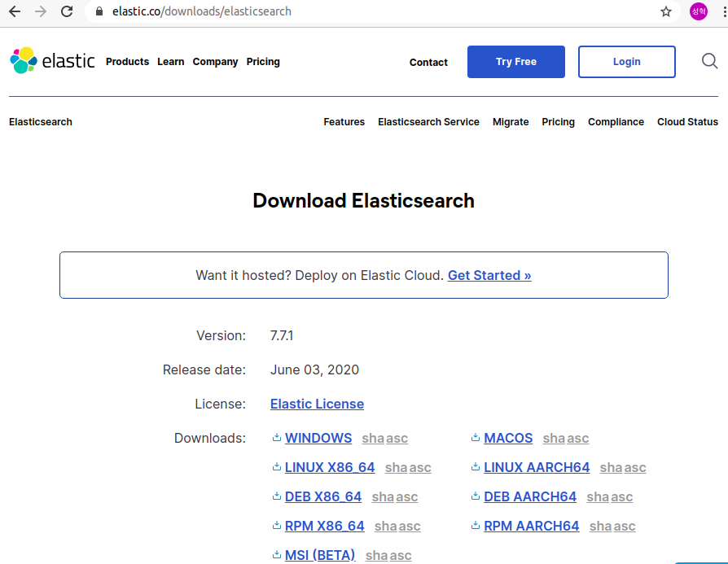Open the sha link for DEB X86_64

(x=383, y=496)
